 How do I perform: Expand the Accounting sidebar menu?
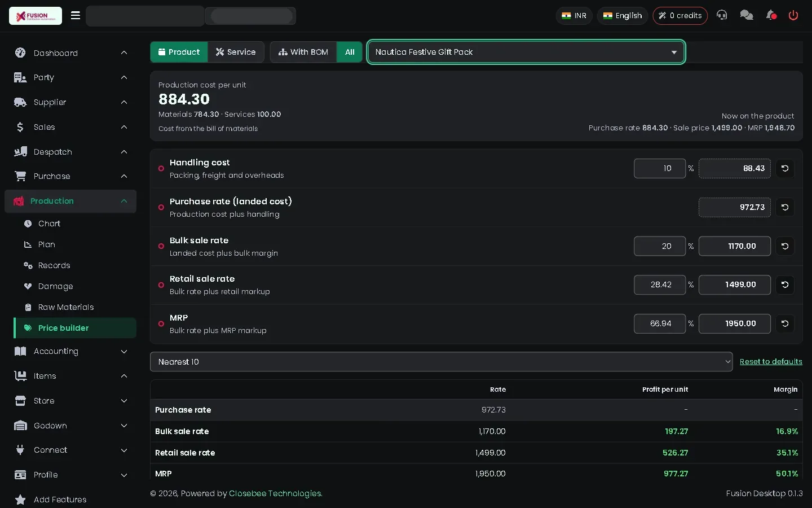pyautogui.click(x=70, y=351)
